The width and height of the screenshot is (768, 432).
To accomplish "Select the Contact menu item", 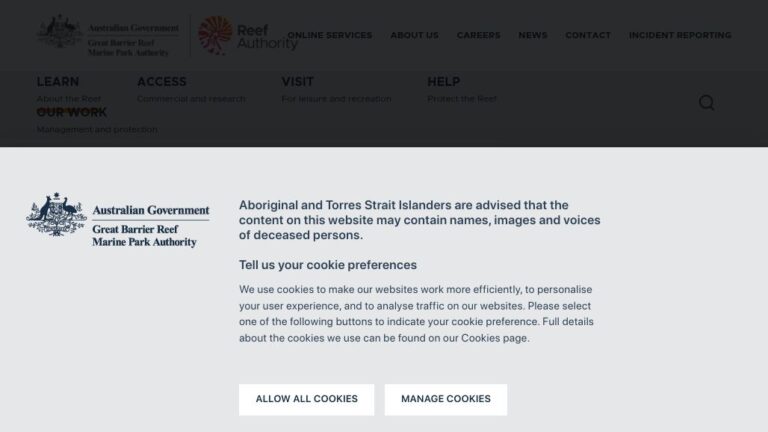I will click(x=588, y=35).
